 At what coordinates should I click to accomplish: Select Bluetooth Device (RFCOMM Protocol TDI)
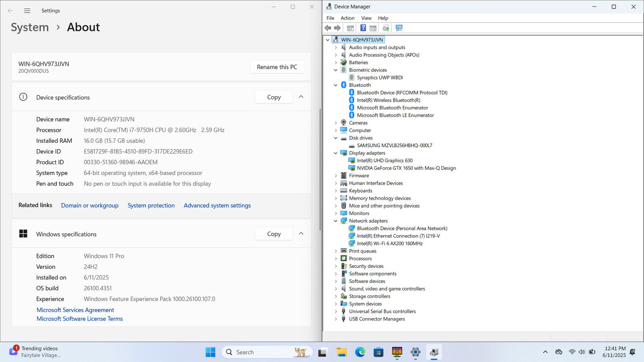(402, 93)
